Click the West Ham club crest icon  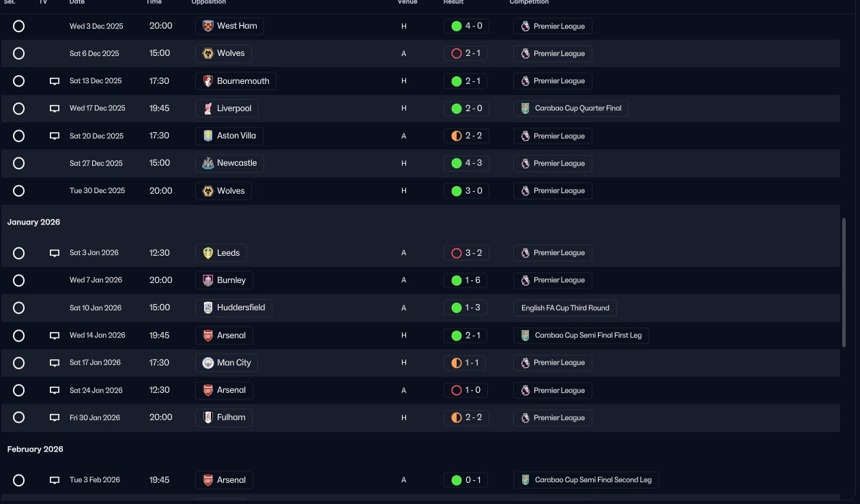click(208, 26)
